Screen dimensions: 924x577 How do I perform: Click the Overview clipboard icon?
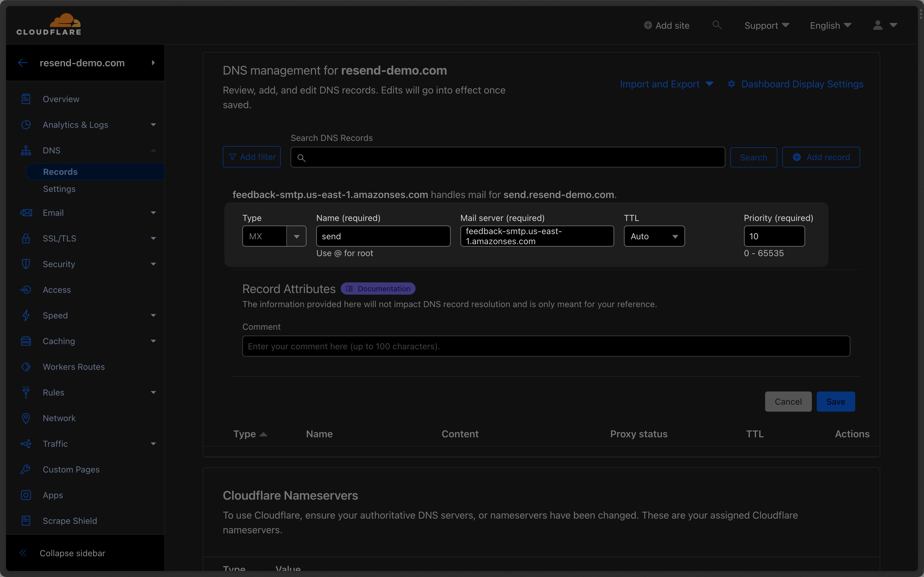coord(26,99)
